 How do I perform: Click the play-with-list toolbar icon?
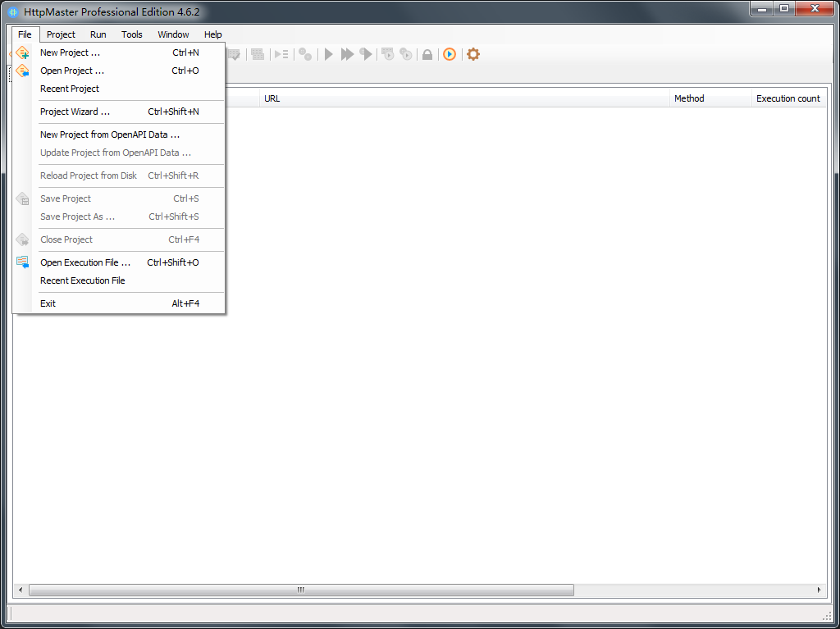pos(281,54)
